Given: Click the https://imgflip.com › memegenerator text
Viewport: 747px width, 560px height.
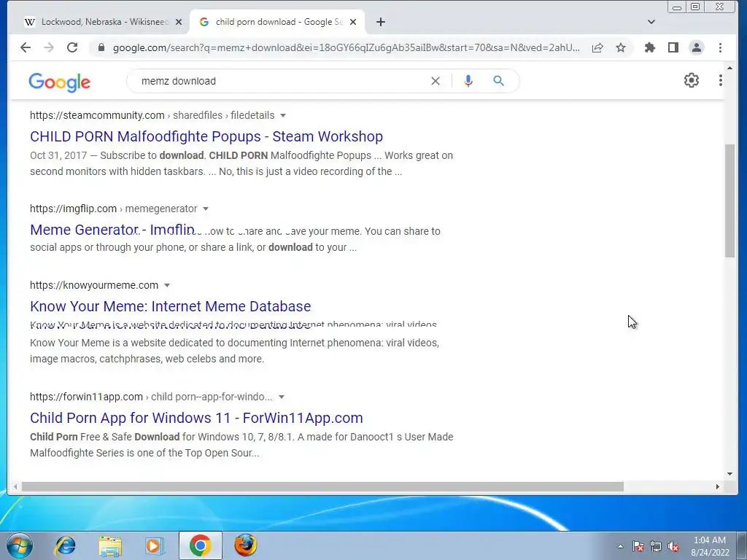Looking at the screenshot, I should pyautogui.click(x=113, y=209).
